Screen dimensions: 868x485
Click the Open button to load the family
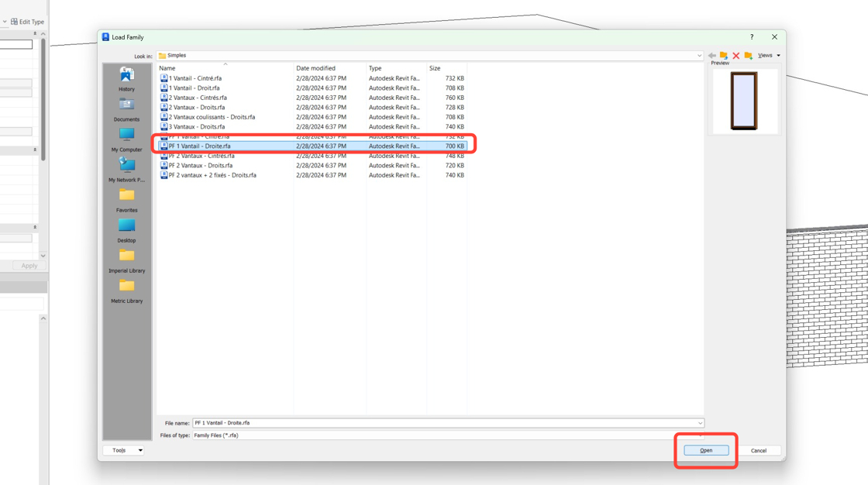point(705,450)
